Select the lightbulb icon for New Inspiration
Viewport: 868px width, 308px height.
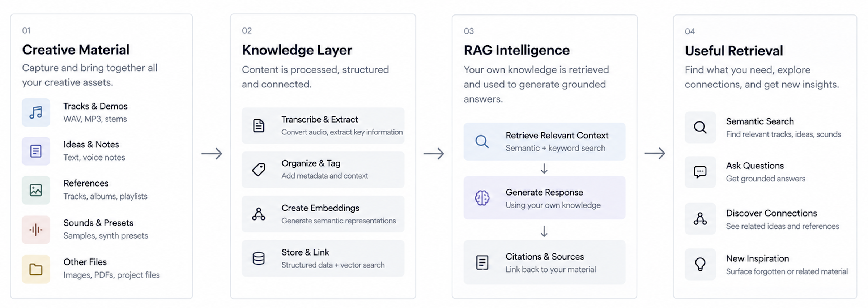coord(700,264)
